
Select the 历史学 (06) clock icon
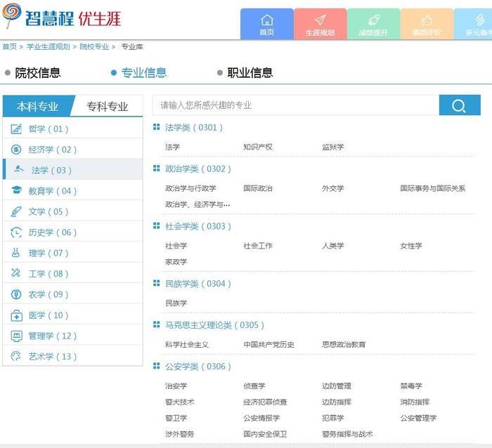[16, 232]
